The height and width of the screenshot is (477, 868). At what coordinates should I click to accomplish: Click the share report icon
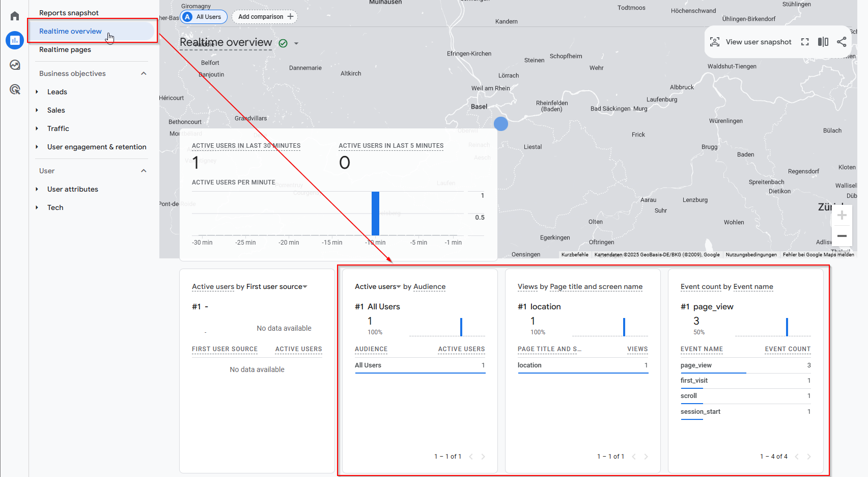coord(842,42)
